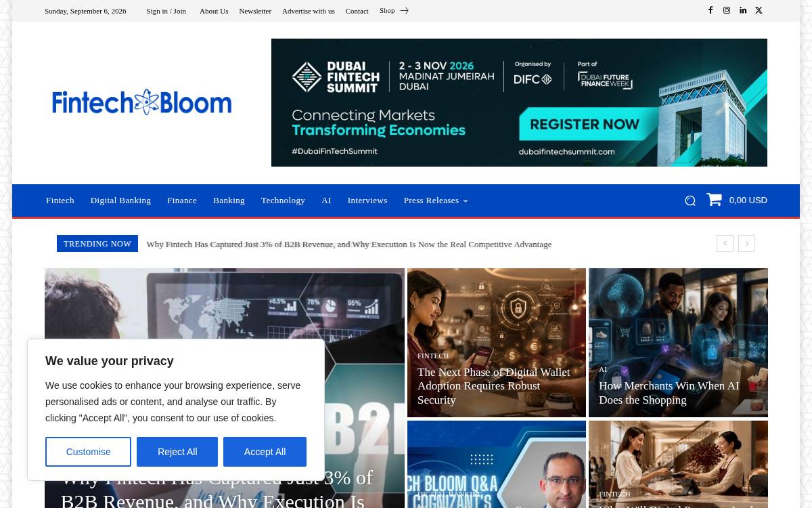Go to the Finance section

point(182,200)
